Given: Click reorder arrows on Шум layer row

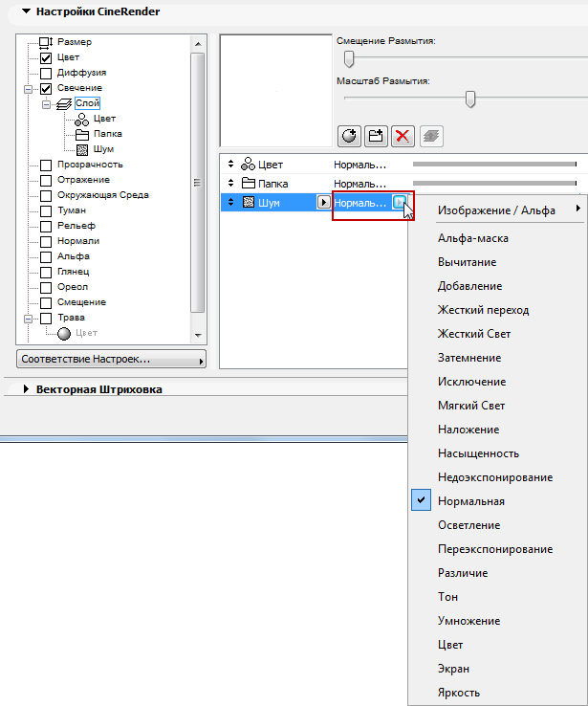Looking at the screenshot, I should tap(230, 202).
